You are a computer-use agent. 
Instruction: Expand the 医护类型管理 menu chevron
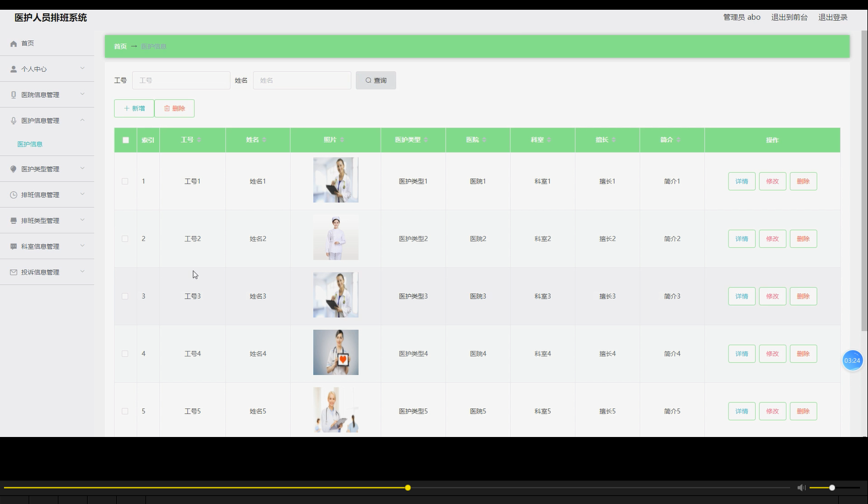tap(82, 168)
